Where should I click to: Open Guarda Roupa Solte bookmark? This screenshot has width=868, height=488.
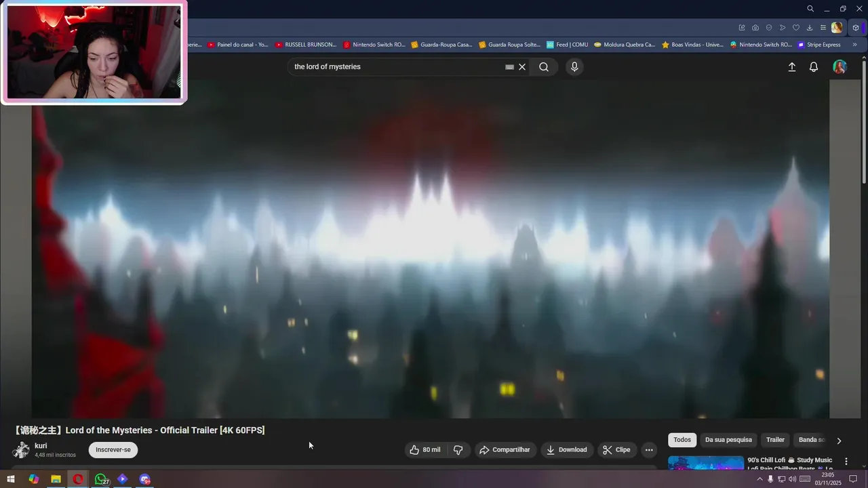pyautogui.click(x=509, y=45)
